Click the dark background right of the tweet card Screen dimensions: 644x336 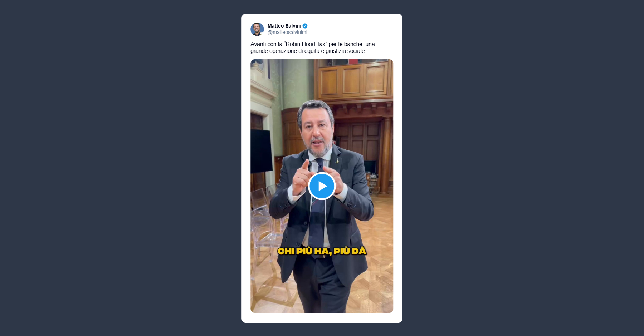pos(523,168)
